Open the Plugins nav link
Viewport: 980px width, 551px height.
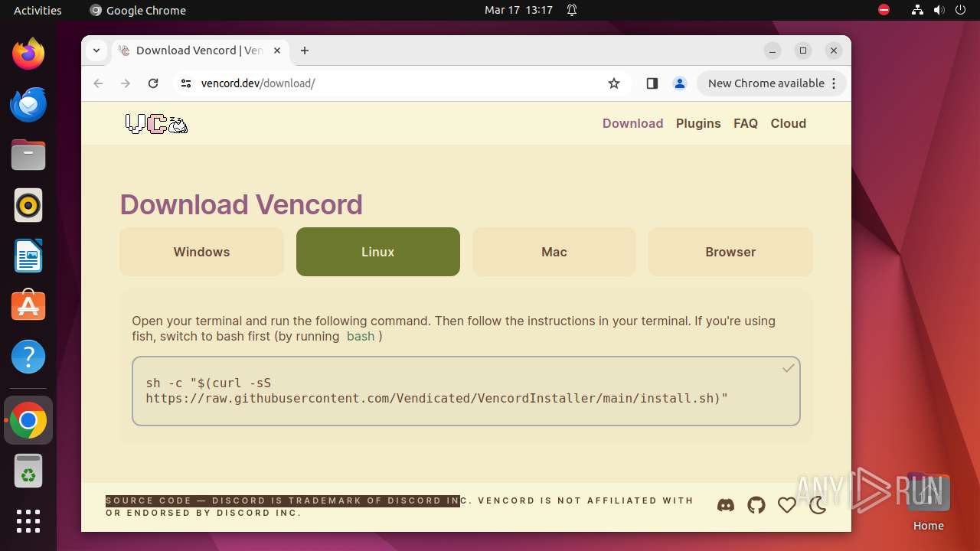click(x=698, y=123)
